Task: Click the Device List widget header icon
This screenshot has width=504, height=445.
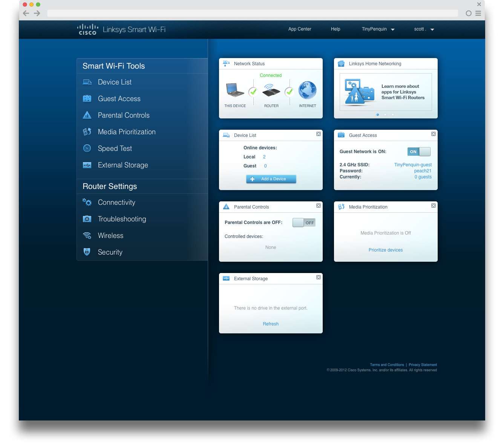Action: pos(226,135)
